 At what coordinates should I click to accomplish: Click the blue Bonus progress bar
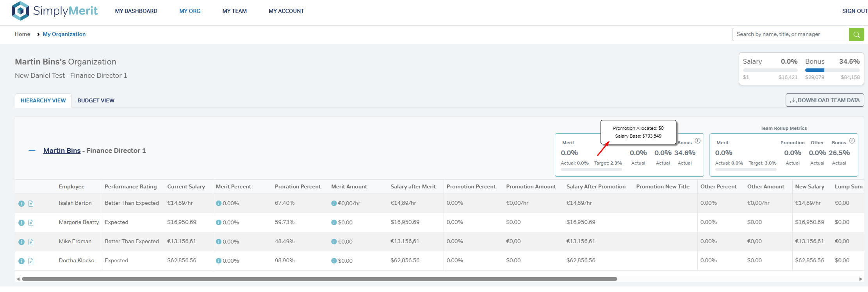[815, 70]
